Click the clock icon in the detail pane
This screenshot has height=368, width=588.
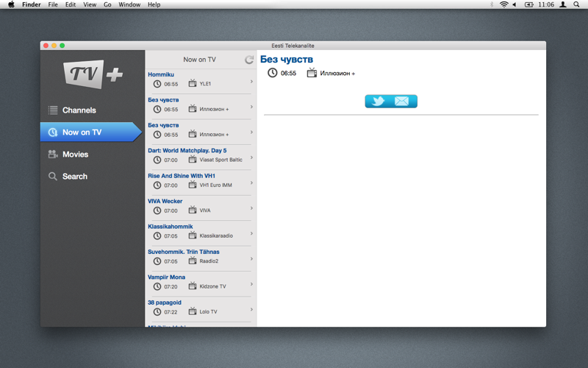pos(272,73)
